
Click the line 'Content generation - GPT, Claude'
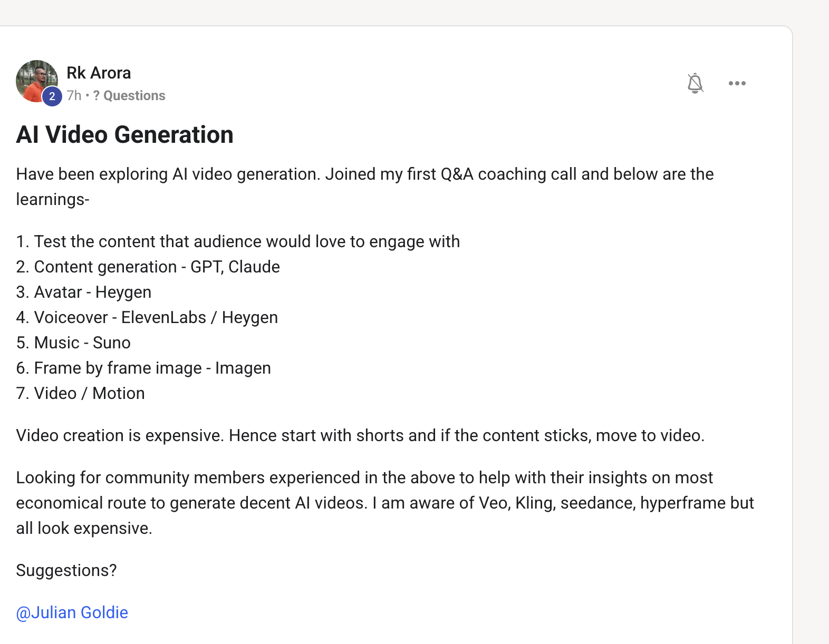coord(148,267)
